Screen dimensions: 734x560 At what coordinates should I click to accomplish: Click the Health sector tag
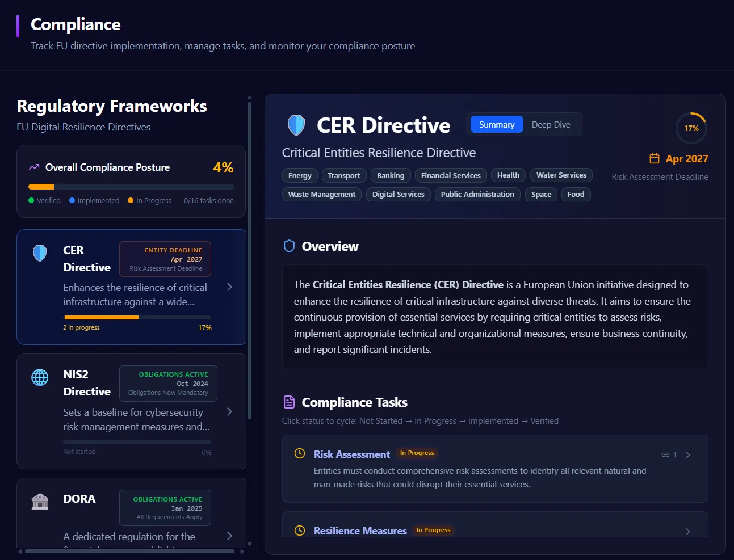pyautogui.click(x=508, y=175)
